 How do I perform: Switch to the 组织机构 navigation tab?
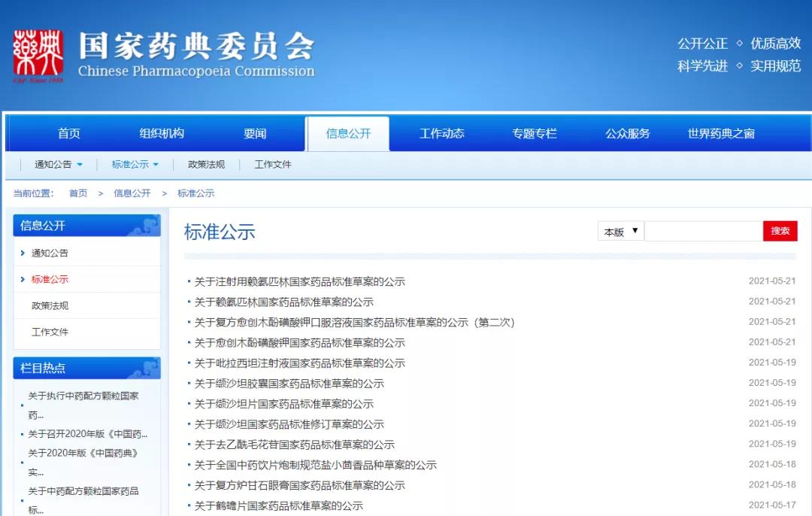tap(162, 133)
